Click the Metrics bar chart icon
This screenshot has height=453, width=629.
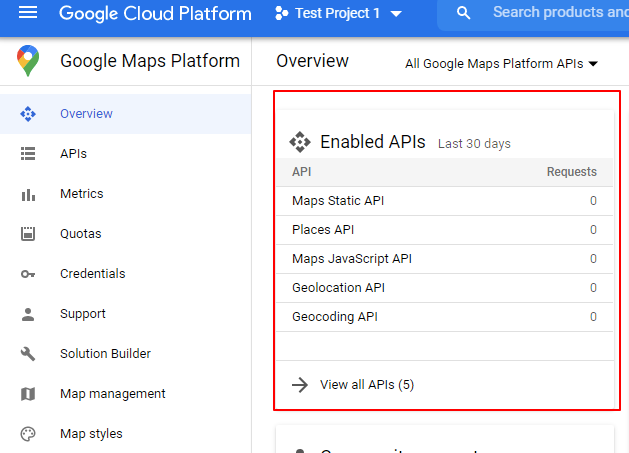tap(28, 194)
